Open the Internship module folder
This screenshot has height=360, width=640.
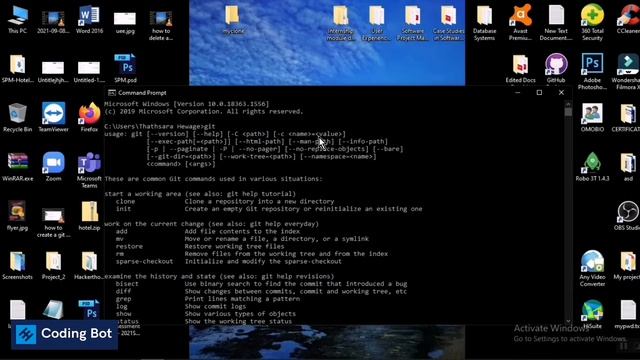(x=340, y=23)
